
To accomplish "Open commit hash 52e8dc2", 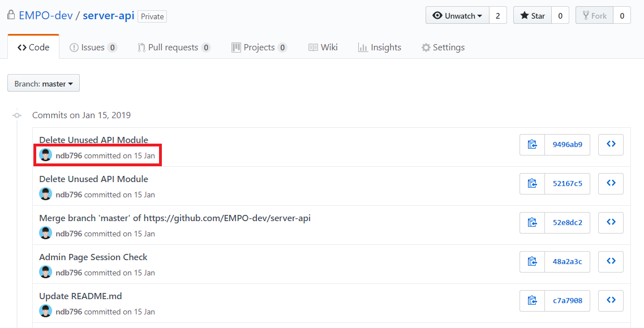I will click(x=567, y=222).
